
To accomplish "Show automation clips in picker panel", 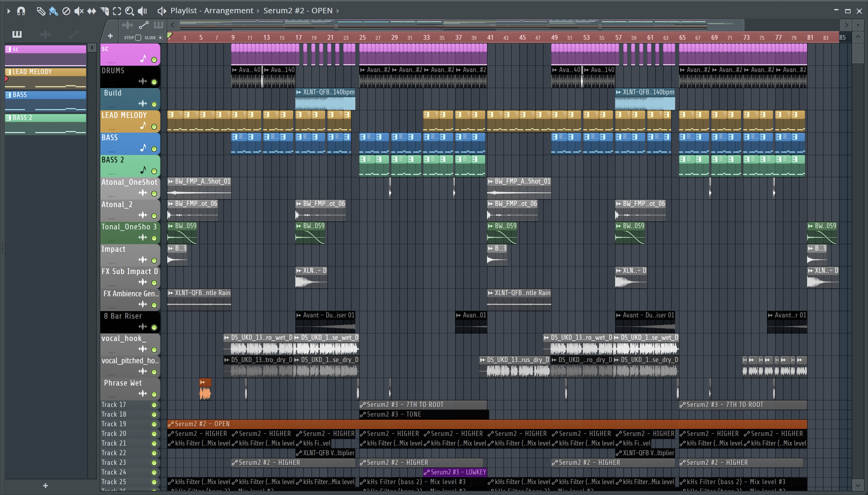I will pyautogui.click(x=74, y=34).
